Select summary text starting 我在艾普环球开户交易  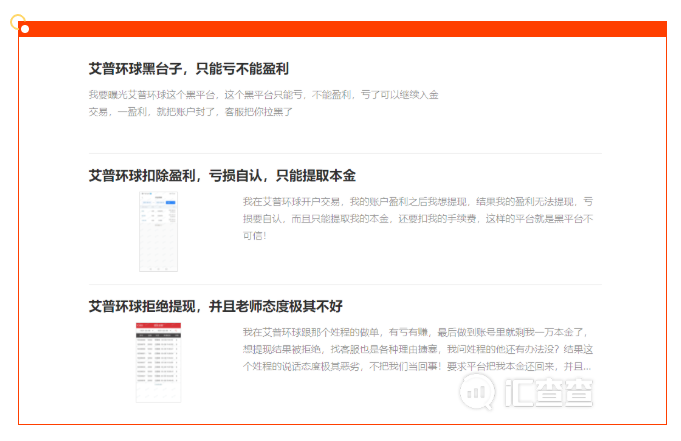(418, 219)
